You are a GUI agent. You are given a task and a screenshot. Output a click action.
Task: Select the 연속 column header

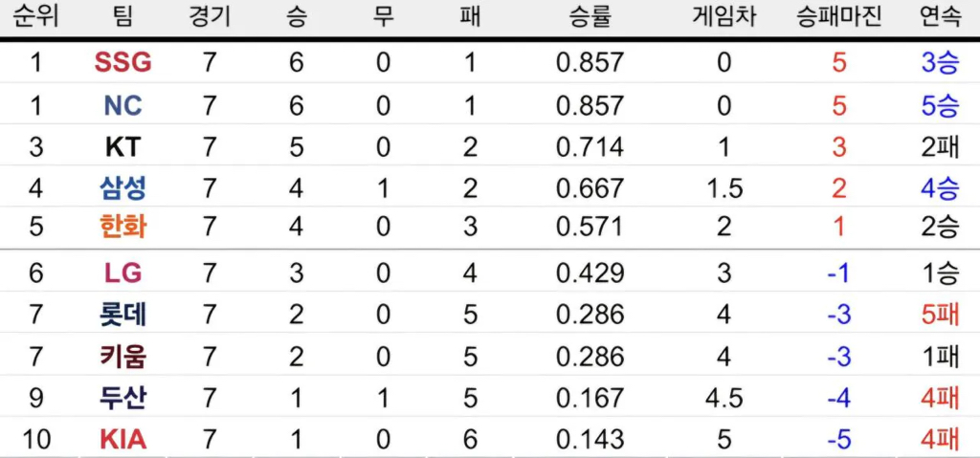click(x=940, y=16)
